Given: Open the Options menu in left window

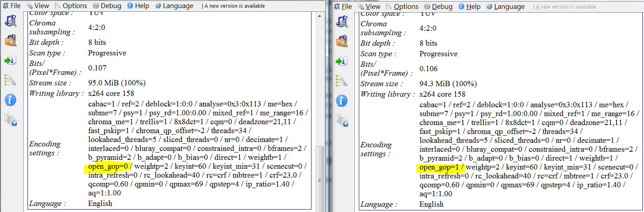Looking at the screenshot, I should pyautogui.click(x=71, y=6).
